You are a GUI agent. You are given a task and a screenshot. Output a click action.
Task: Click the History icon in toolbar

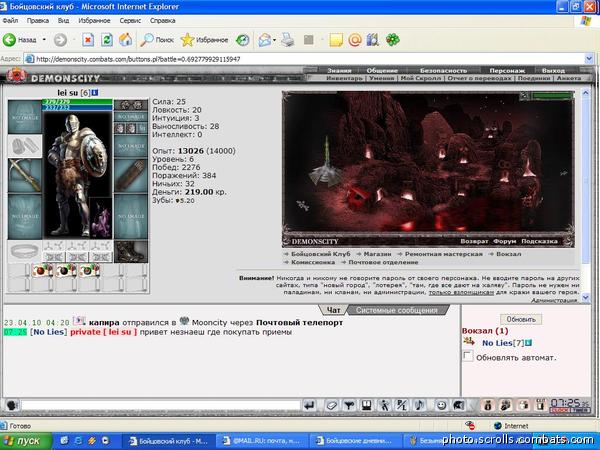pyautogui.click(x=242, y=39)
